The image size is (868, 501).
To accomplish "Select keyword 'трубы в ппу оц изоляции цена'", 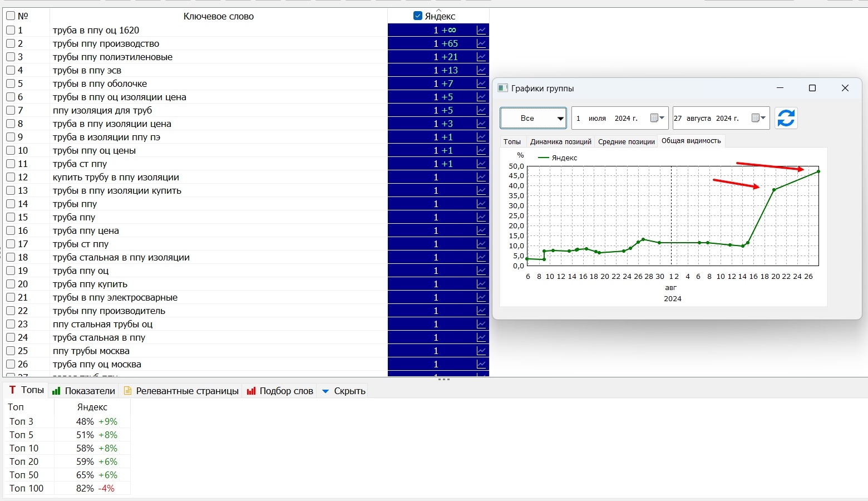I will [120, 97].
